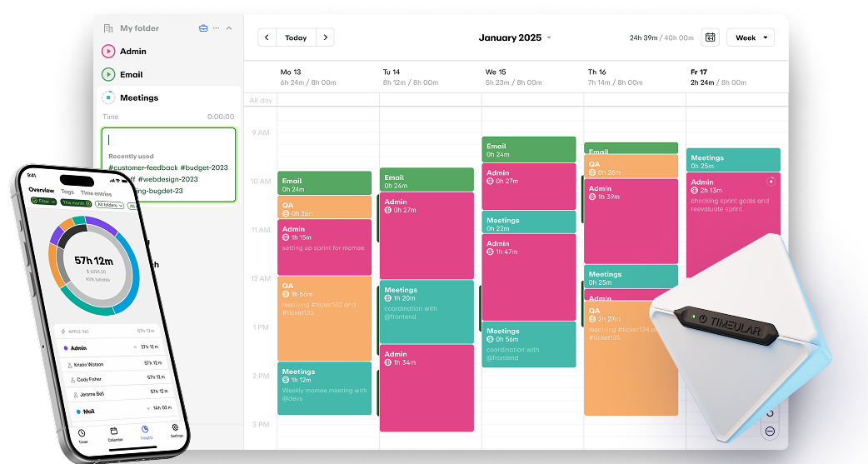Image resolution: width=868 pixels, height=464 pixels.
Task: Open the All folders dropdown on the phone
Action: tap(109, 205)
